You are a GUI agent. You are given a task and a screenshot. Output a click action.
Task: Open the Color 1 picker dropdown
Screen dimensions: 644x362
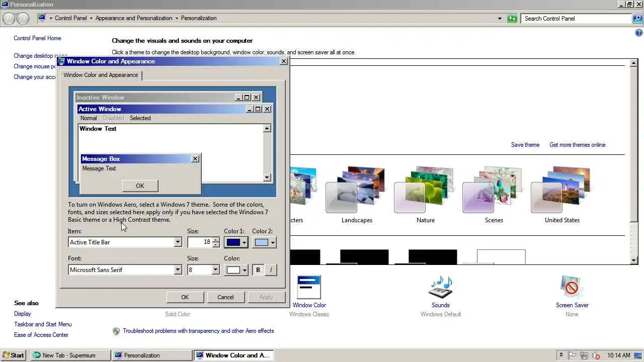pyautogui.click(x=236, y=242)
